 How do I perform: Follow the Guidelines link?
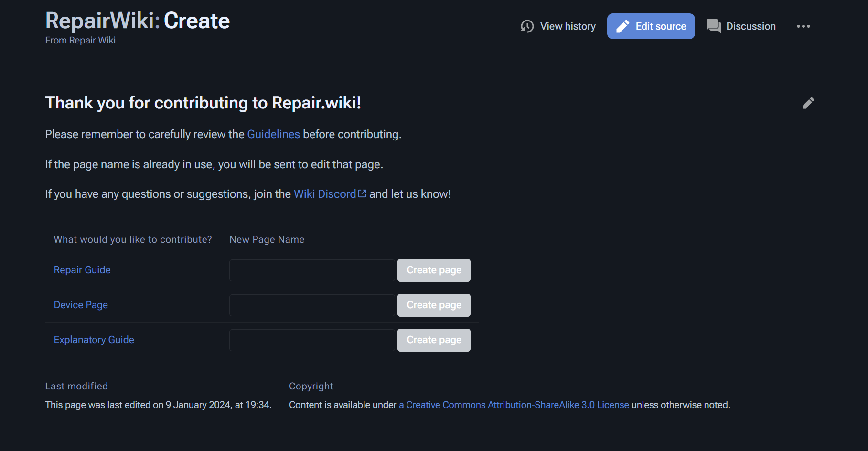273,134
